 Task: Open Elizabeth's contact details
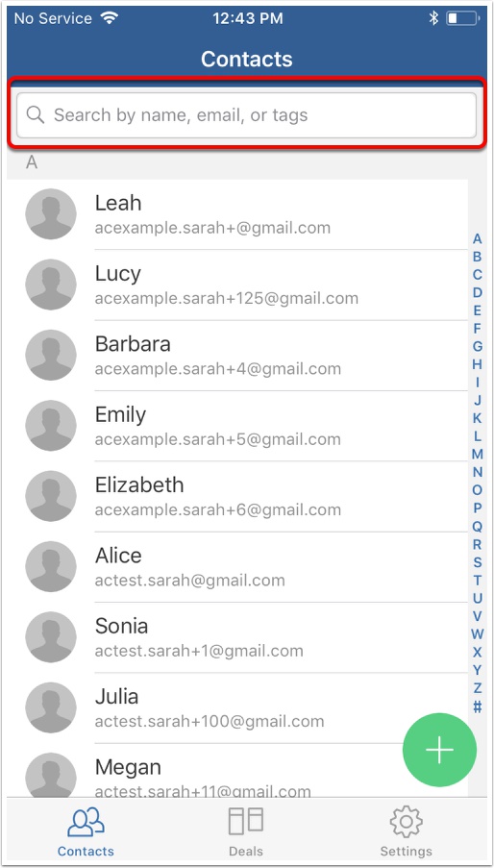click(x=237, y=496)
